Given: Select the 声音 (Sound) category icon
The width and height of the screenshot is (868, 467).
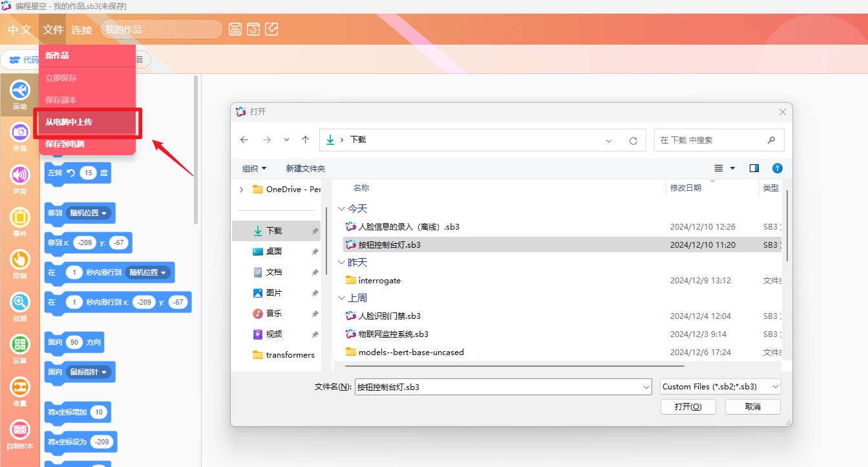Looking at the screenshot, I should pyautogui.click(x=20, y=175).
